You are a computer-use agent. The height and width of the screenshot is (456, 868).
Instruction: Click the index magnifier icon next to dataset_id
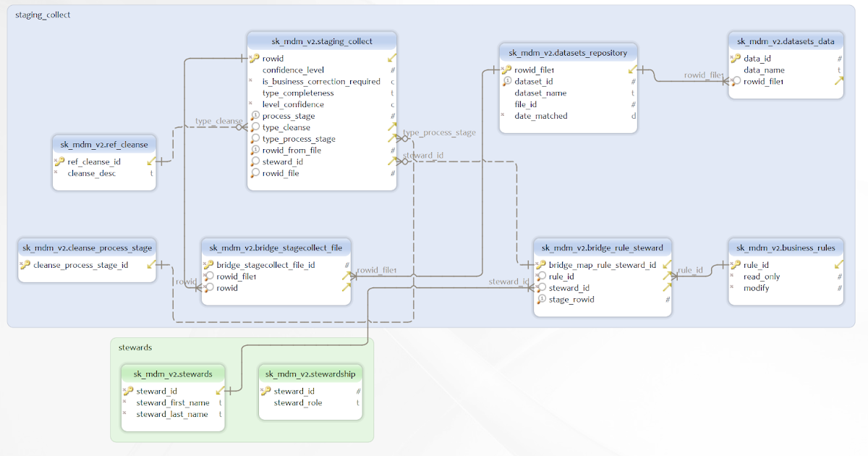coord(509,81)
